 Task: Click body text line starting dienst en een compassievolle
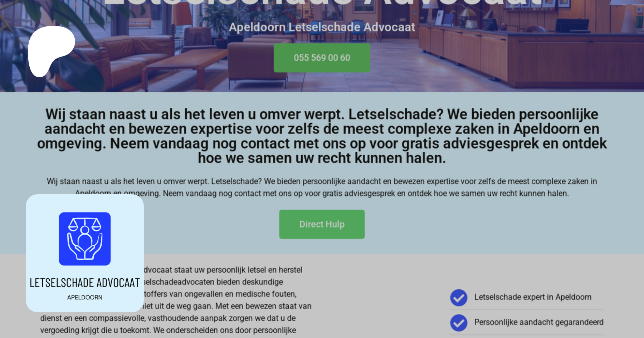click(x=168, y=318)
